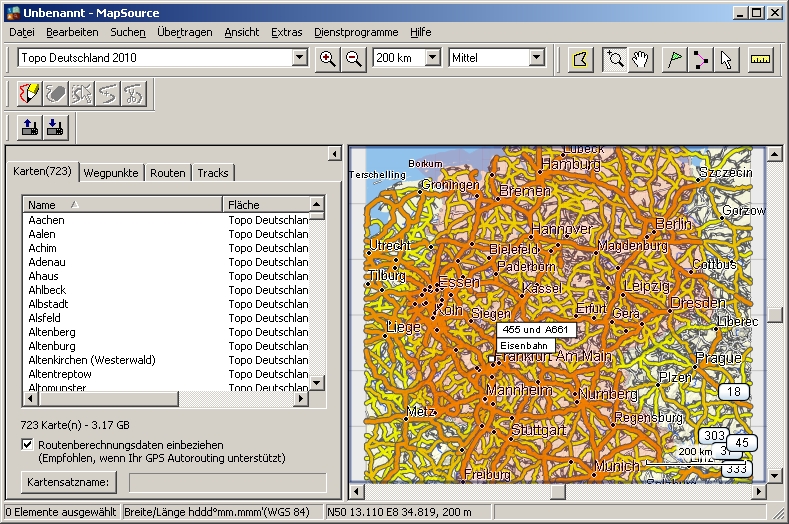Select the Altenberg map row

(x=166, y=332)
